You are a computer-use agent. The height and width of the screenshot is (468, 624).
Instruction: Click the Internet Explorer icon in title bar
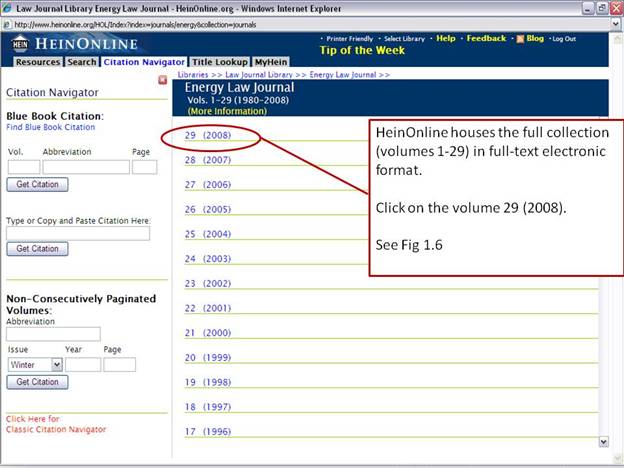point(7,8)
